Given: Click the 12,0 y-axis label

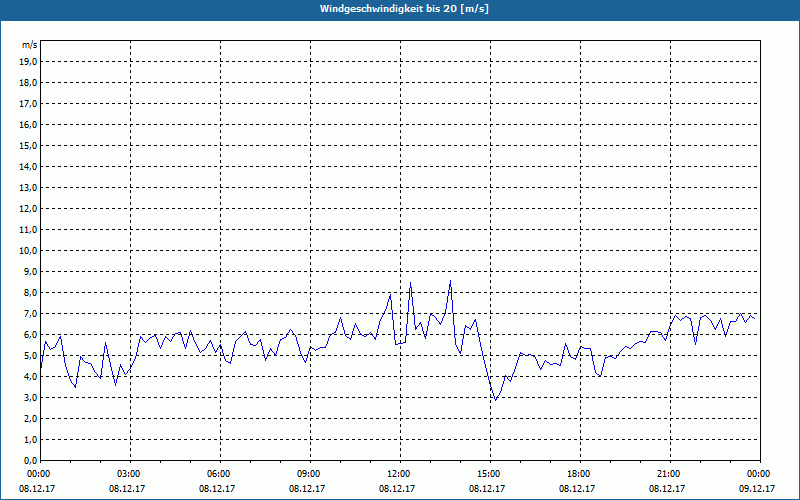Looking at the screenshot, I should [29, 209].
